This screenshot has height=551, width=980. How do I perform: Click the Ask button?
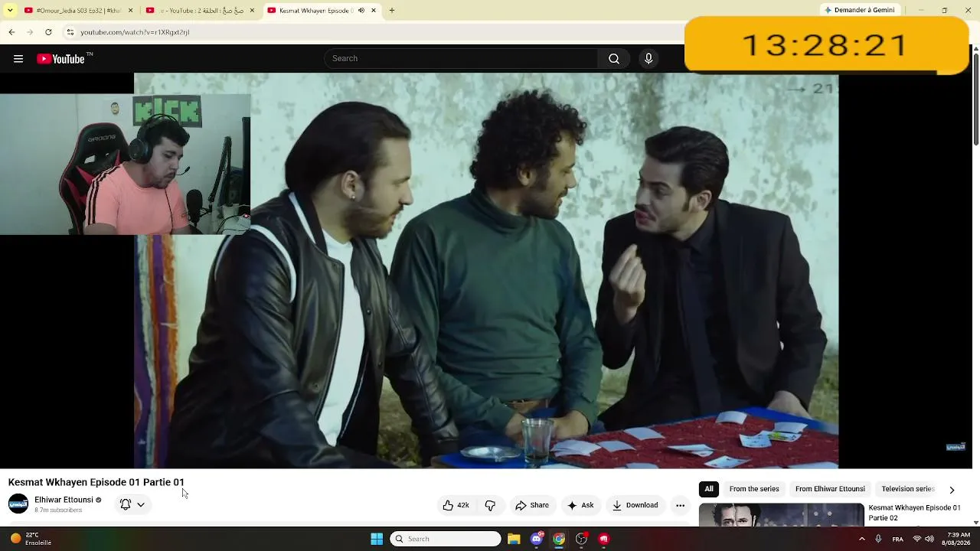pyautogui.click(x=580, y=505)
